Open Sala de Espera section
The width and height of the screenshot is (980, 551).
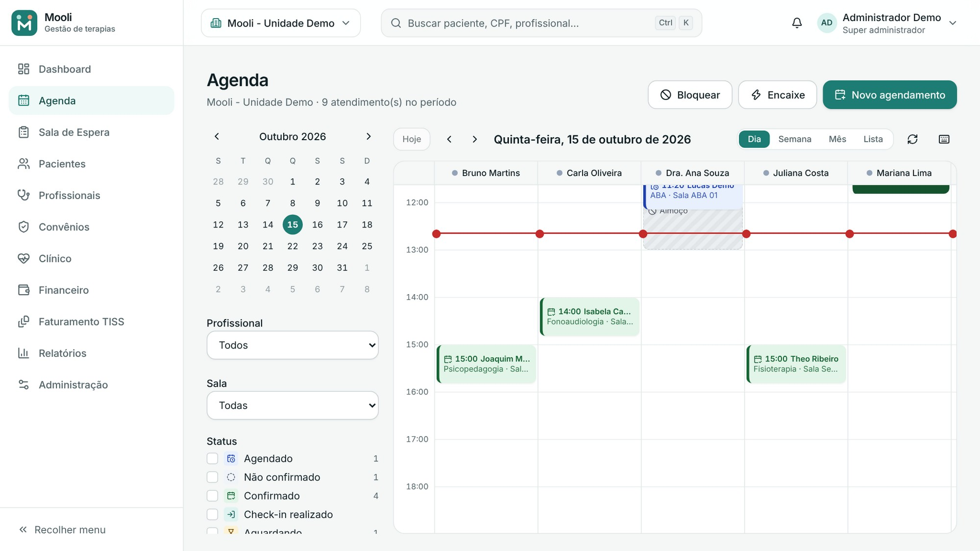pos(92,132)
